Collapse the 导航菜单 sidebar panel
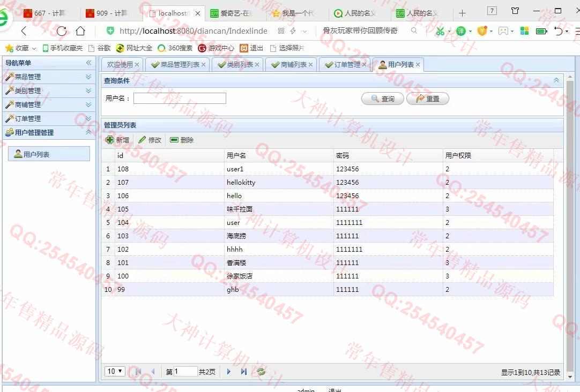 click(89, 63)
